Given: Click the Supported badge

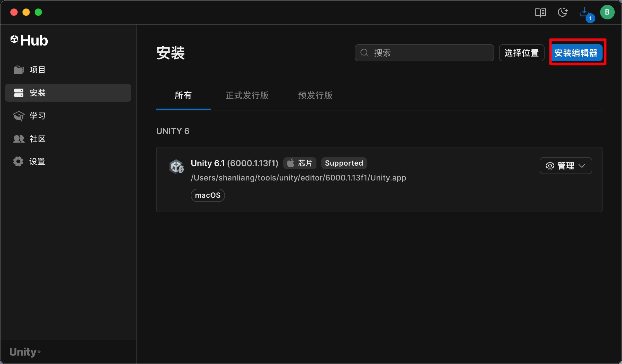Looking at the screenshot, I should click(x=344, y=163).
